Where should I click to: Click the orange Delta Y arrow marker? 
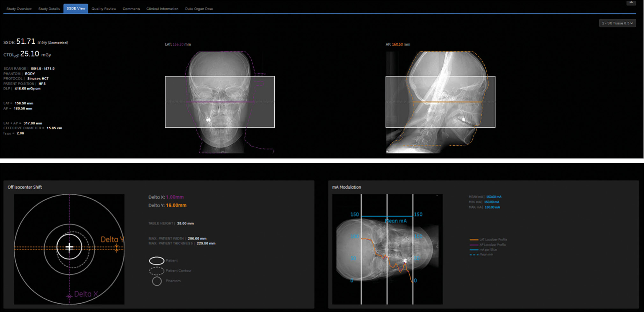click(117, 248)
